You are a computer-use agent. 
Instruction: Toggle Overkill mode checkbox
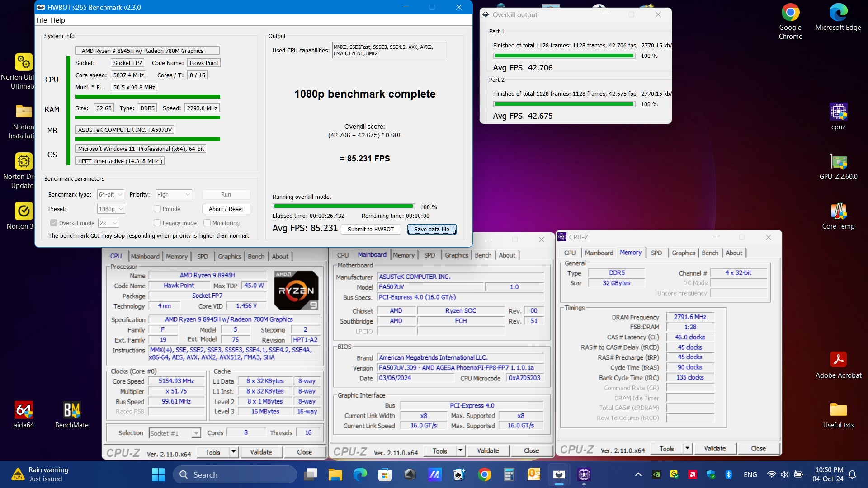pos(54,223)
